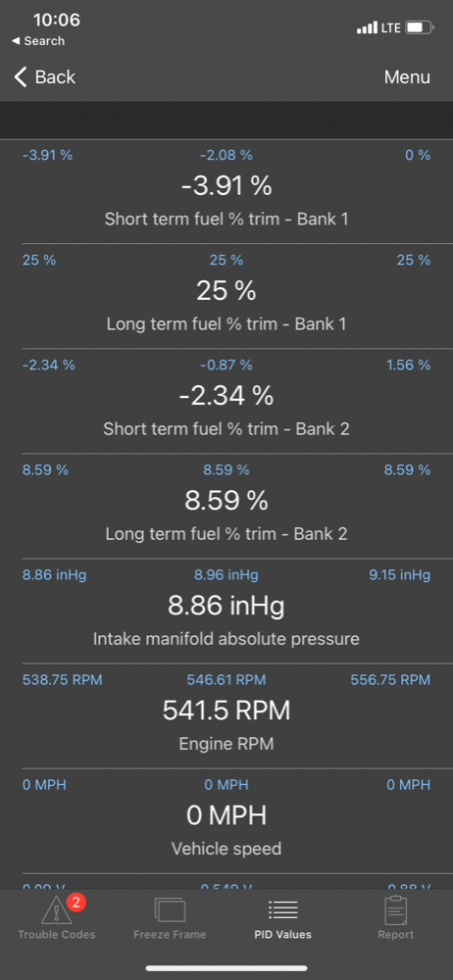
Task: Tap the cellular signal bars icon
Action: pos(367,28)
